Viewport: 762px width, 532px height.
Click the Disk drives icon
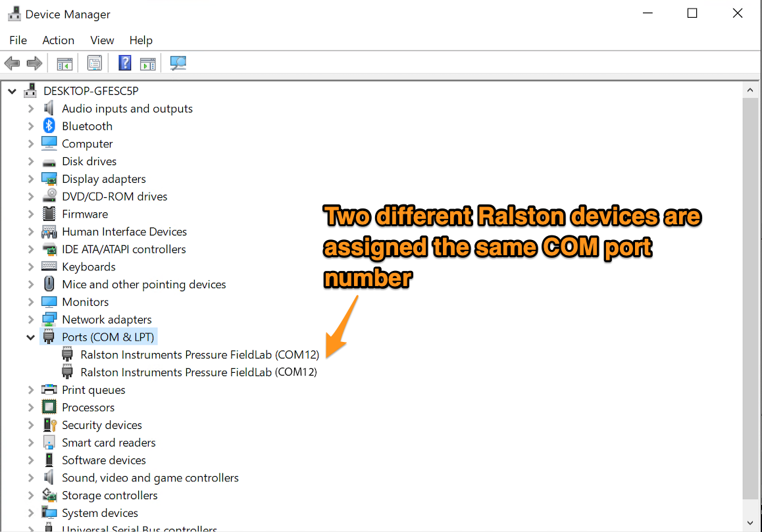click(x=49, y=162)
